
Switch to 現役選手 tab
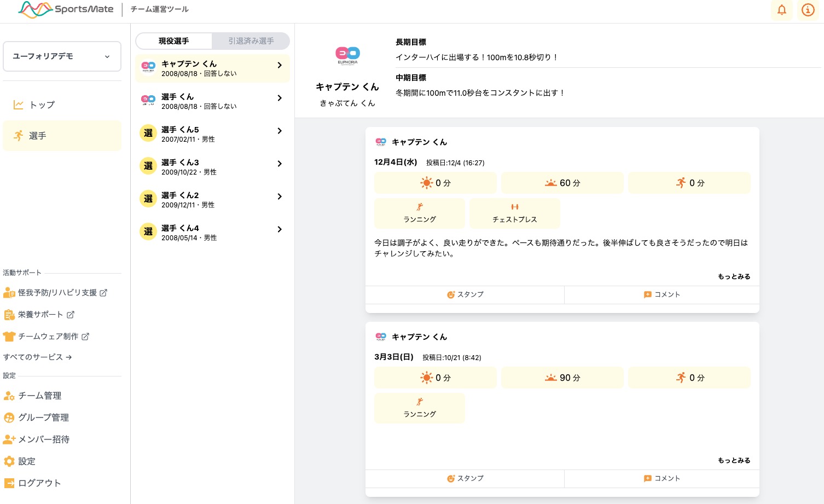(174, 41)
